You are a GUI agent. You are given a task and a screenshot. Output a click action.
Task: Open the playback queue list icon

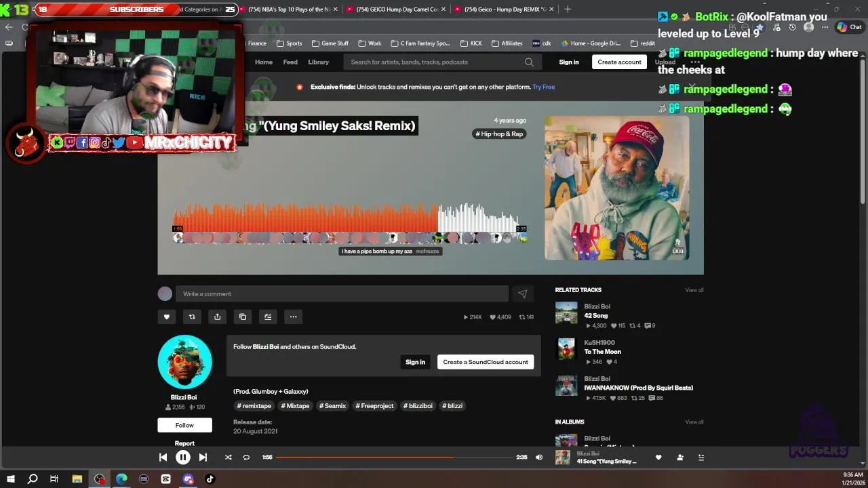click(x=701, y=457)
